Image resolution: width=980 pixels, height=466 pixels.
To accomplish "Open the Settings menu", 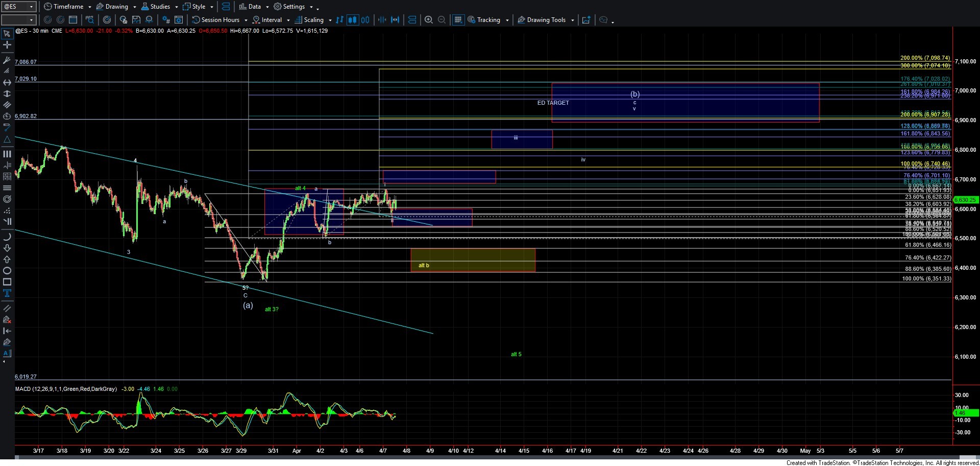I will tap(293, 7).
